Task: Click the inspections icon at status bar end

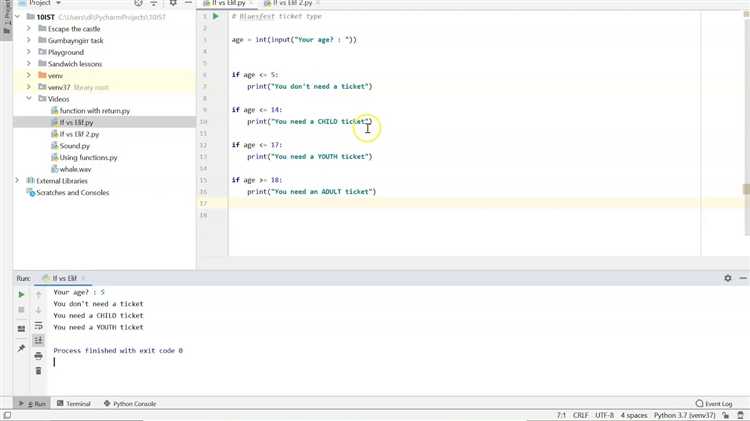Action: tap(740, 415)
